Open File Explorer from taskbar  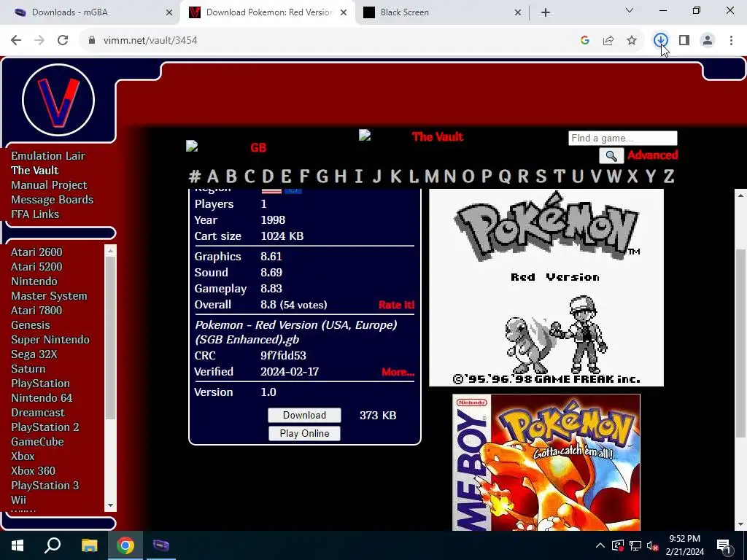[x=89, y=545]
